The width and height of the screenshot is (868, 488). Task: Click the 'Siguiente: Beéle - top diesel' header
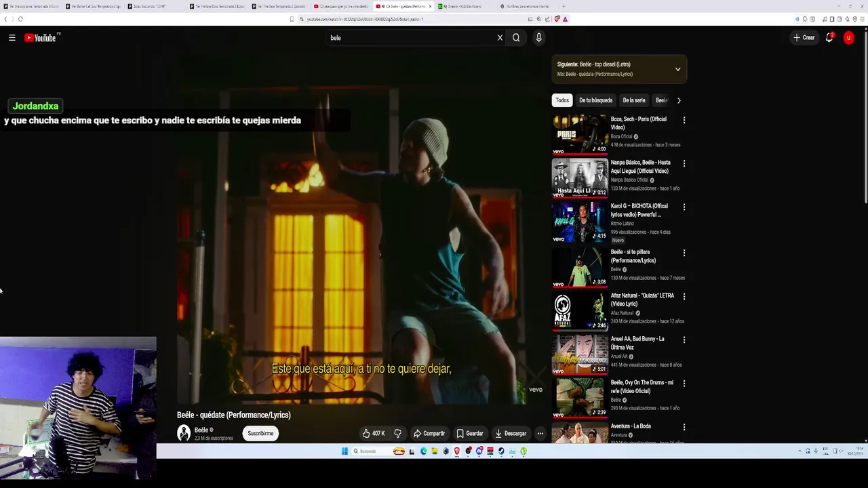pyautogui.click(x=593, y=64)
